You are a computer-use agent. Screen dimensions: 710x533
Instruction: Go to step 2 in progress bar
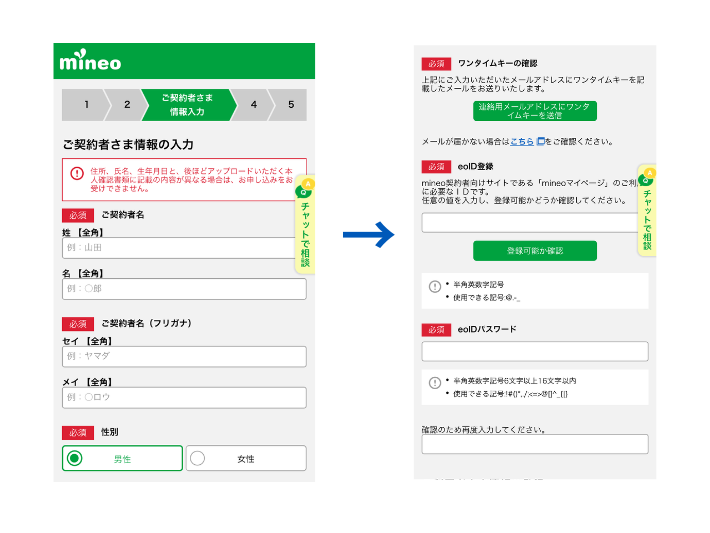[x=127, y=105]
